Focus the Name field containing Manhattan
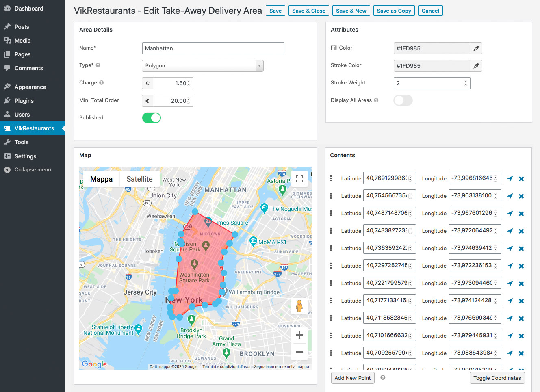This screenshot has height=392, width=540. [x=213, y=48]
